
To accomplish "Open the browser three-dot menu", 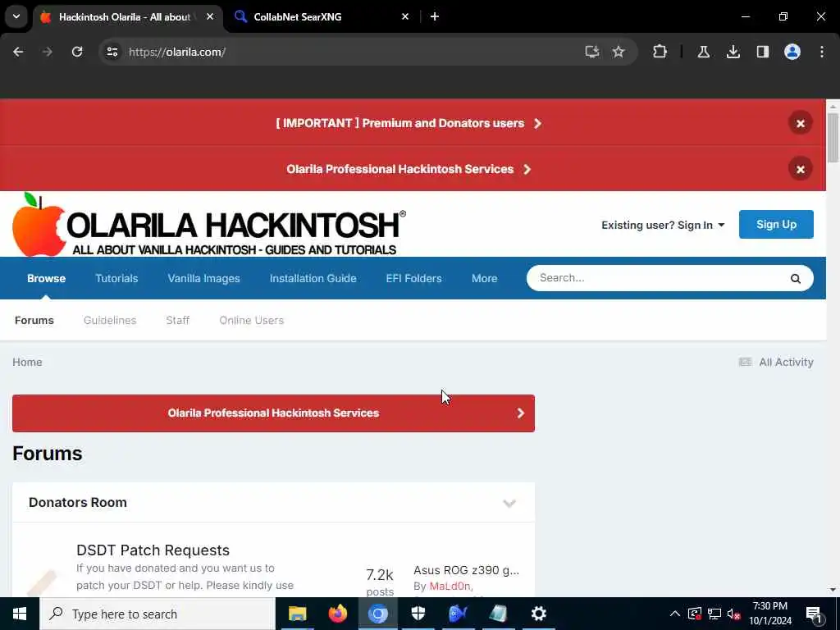I will pyautogui.click(x=821, y=52).
